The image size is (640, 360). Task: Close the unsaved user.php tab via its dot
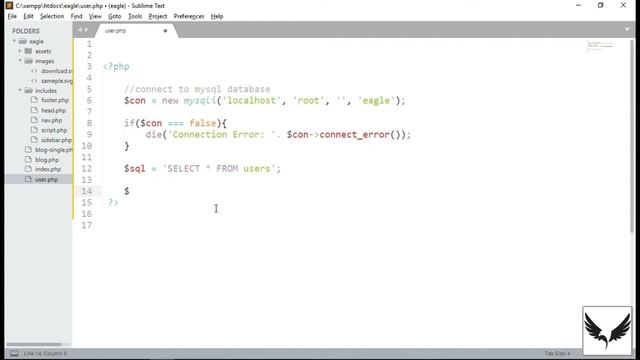point(165,31)
